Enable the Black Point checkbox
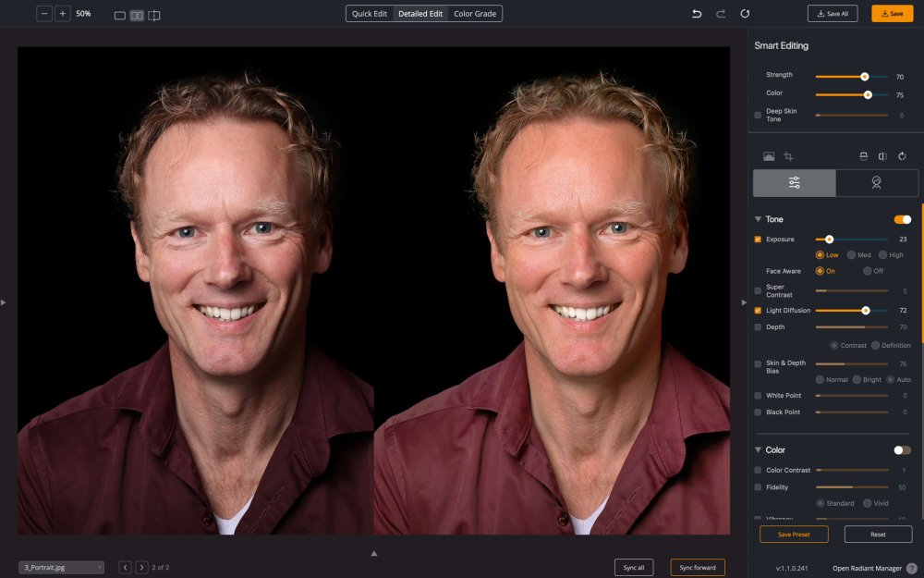The width and height of the screenshot is (924, 578). 758,412
